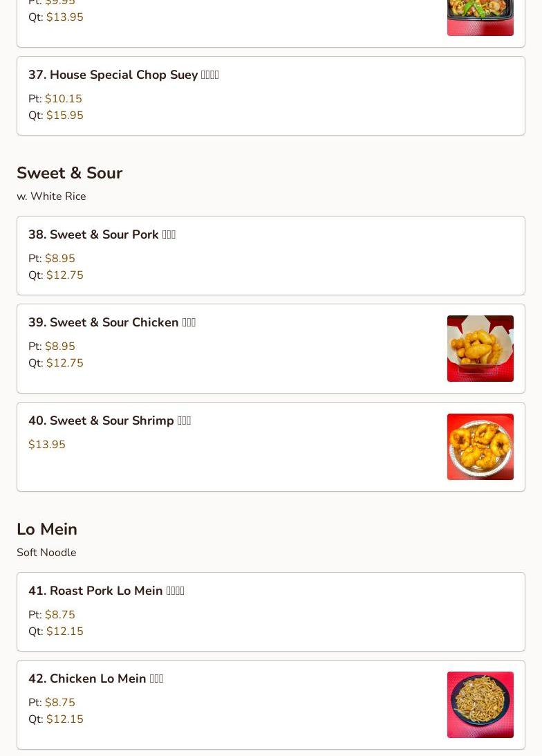542x756 pixels.
Task: Click Sweet & Sour Shrimp price $13.95
Action: click(47, 445)
